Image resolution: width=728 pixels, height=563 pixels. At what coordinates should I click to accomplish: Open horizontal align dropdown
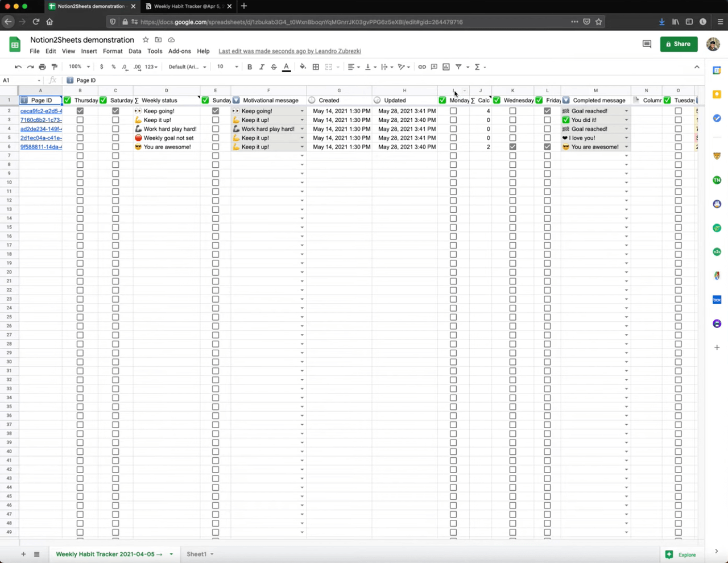[x=353, y=67]
